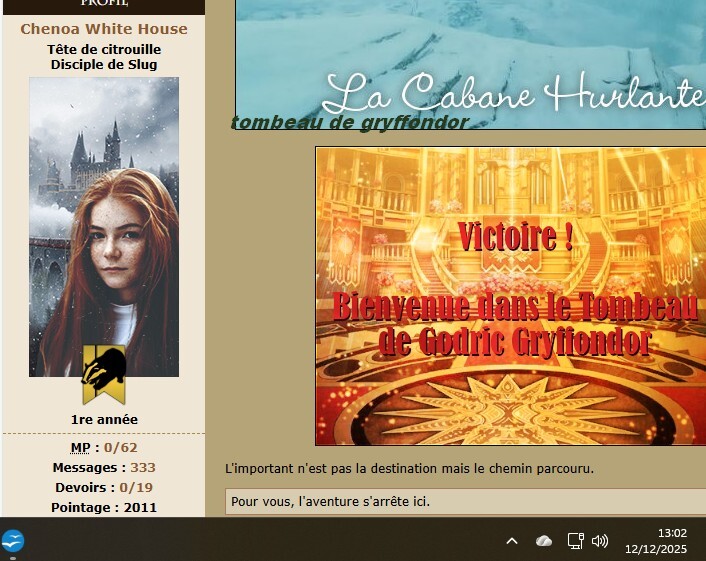Screen dimensions: 706x561
Task: Open MP count 0/62
Action: click(x=121, y=448)
